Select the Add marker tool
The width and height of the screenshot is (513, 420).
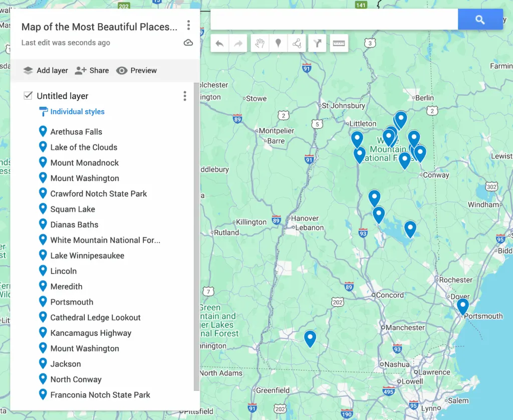[278, 43]
